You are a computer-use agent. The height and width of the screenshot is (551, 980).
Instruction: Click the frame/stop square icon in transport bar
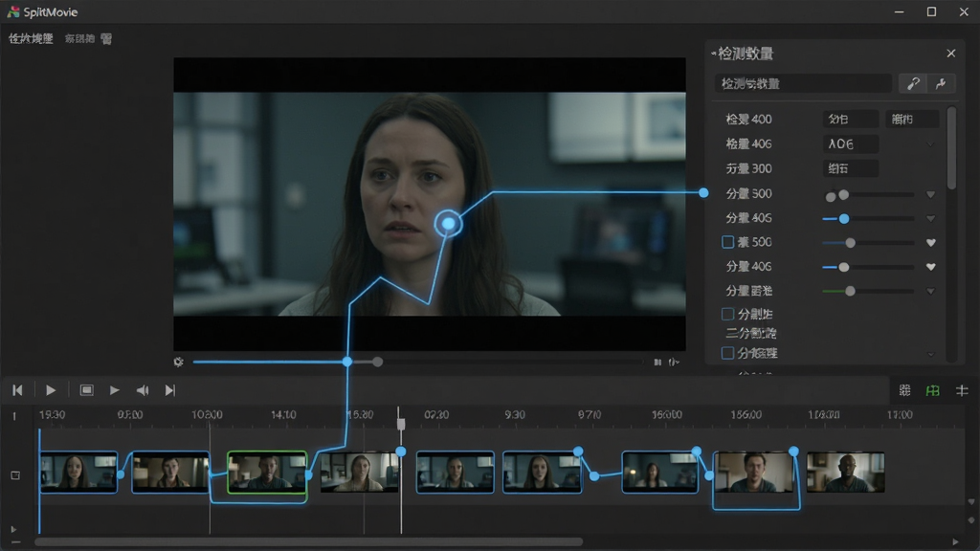[87, 390]
